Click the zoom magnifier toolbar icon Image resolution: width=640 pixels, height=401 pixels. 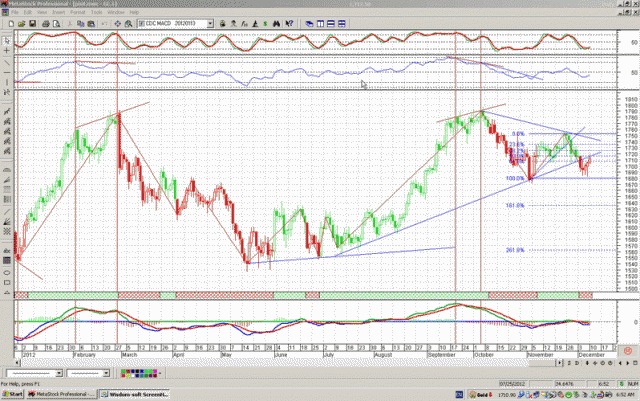(x=129, y=24)
